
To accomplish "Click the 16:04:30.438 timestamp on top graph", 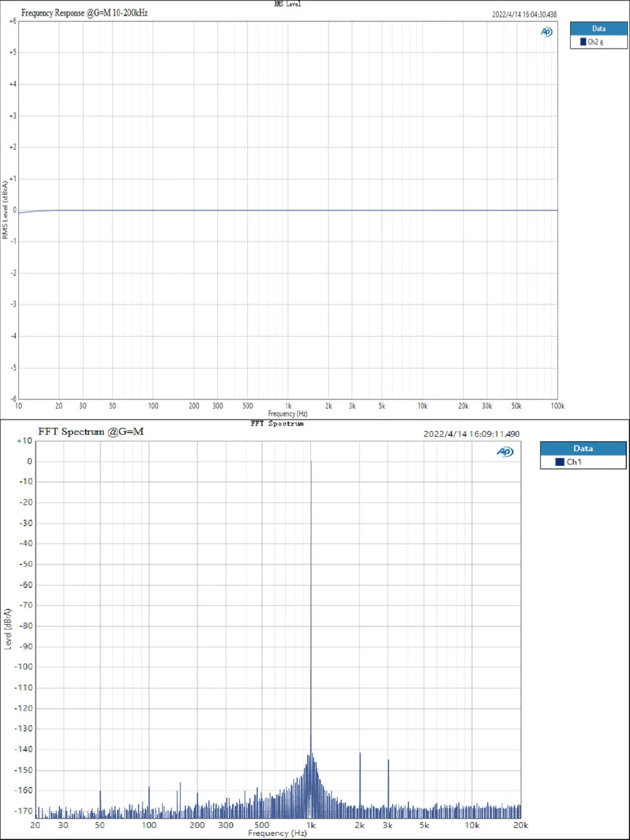I will click(524, 15).
